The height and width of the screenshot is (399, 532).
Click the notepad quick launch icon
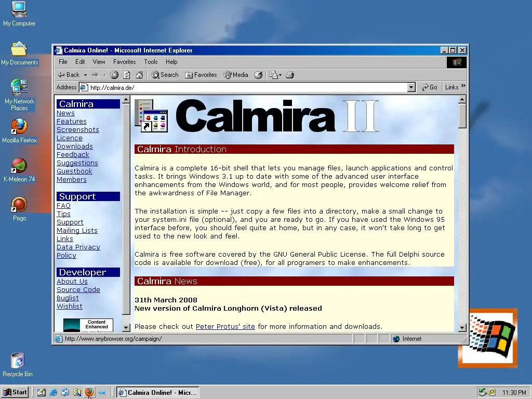42,393
